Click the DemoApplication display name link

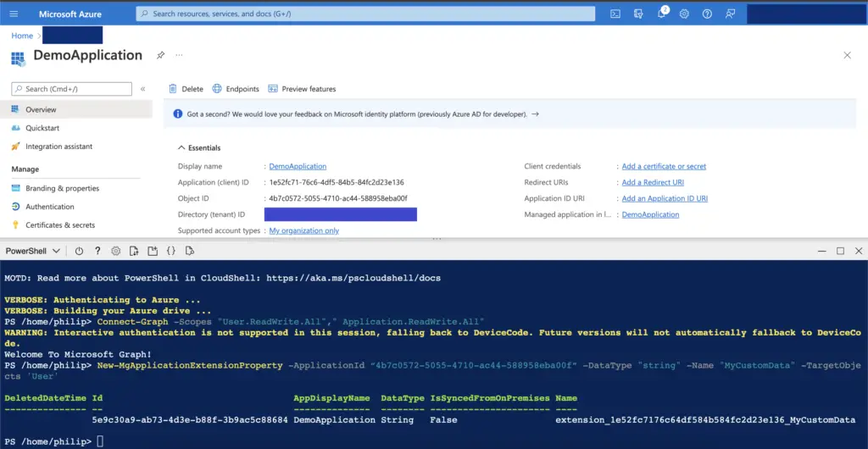click(298, 166)
